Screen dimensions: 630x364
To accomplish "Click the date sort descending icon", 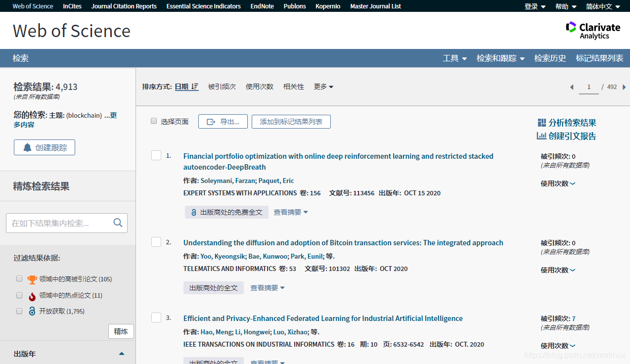I will coord(195,87).
